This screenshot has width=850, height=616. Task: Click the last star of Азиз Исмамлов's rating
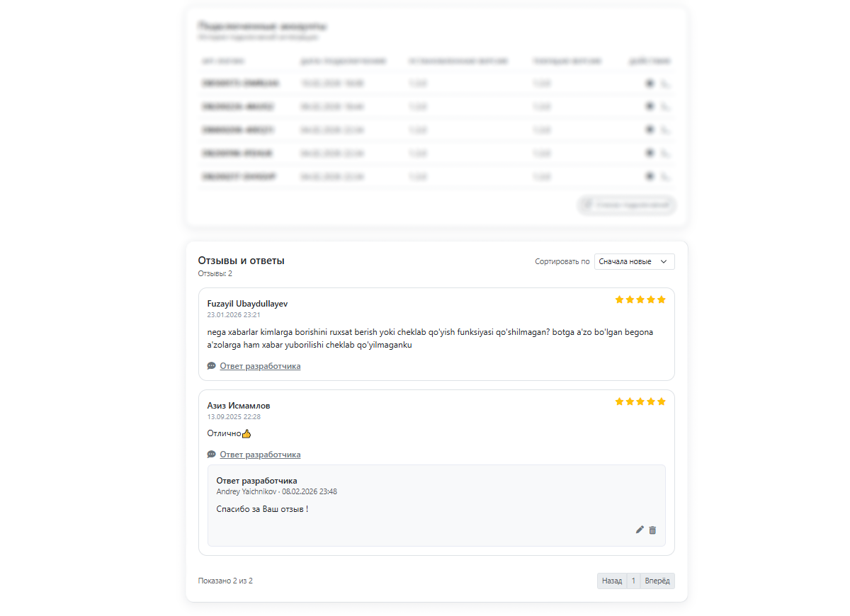click(662, 401)
